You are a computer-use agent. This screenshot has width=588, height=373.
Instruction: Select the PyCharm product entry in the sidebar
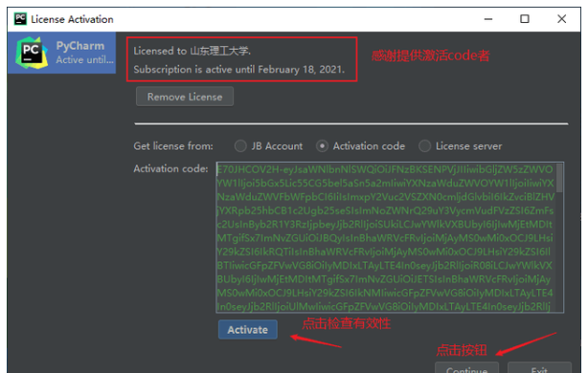coord(62,53)
